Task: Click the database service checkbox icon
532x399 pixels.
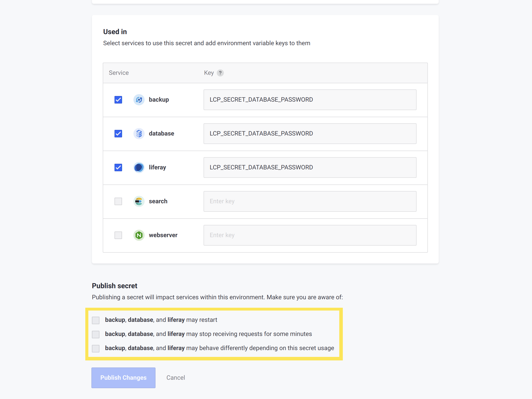Action: click(x=118, y=133)
